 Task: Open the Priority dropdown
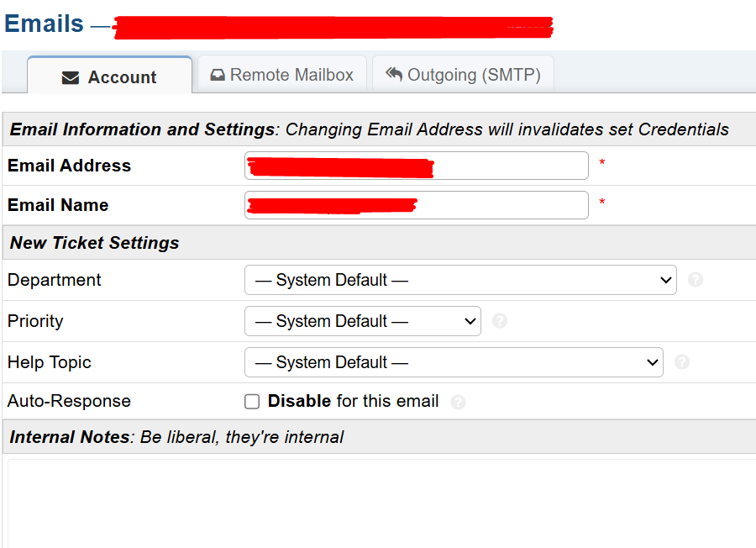tap(362, 321)
